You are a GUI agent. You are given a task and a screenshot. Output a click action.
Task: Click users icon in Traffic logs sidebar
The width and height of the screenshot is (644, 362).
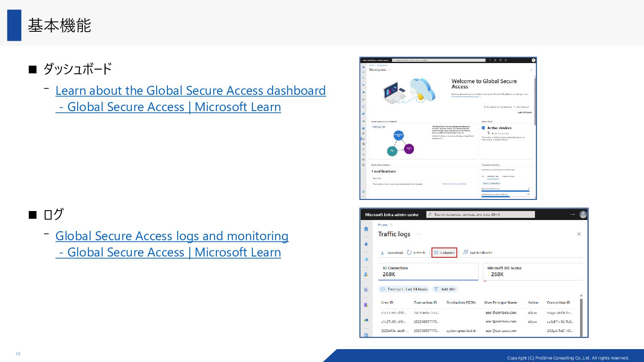(366, 274)
